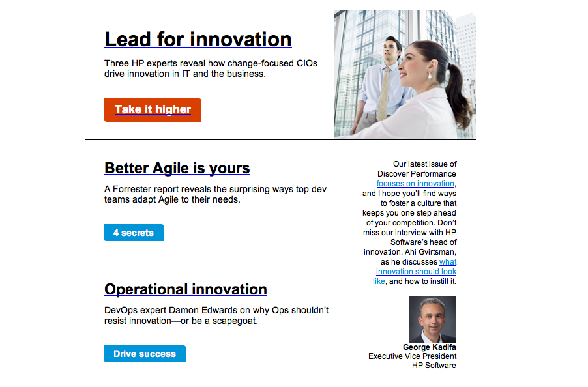This screenshot has width=588, height=387.
Task: Click the 'Three HP experts reveal' intro text
Action: (x=211, y=68)
